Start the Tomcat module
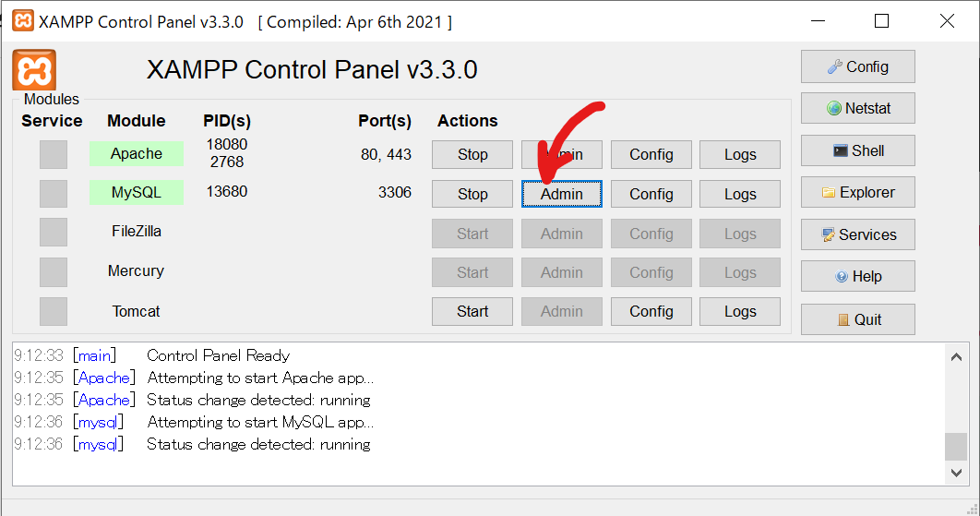The image size is (980, 516). click(x=472, y=311)
